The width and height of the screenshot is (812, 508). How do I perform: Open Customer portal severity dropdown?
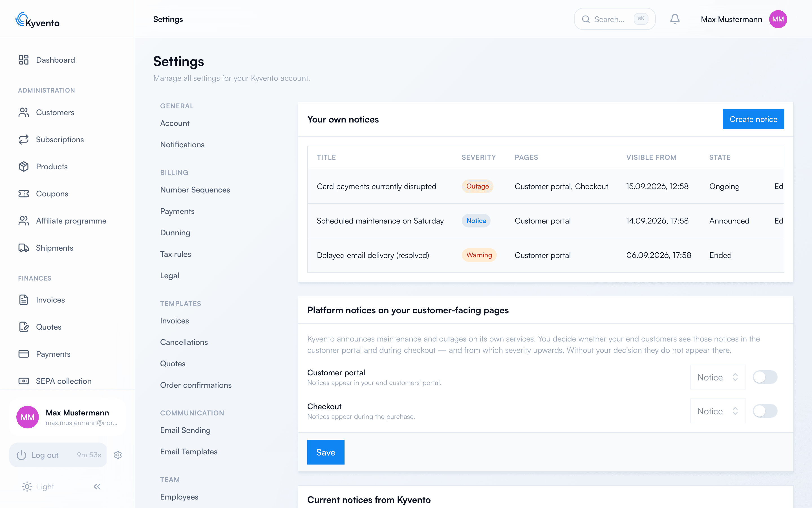coord(718,377)
